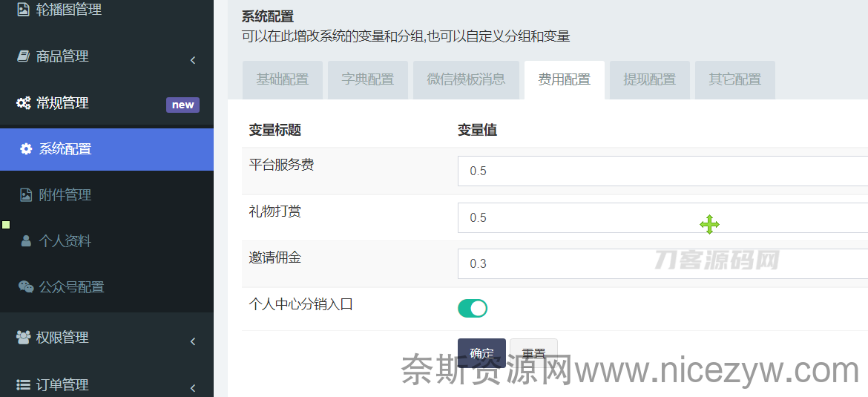The image size is (868, 397).
Task: Click the WeChat icon beside 公众号配置
Action: (26, 287)
